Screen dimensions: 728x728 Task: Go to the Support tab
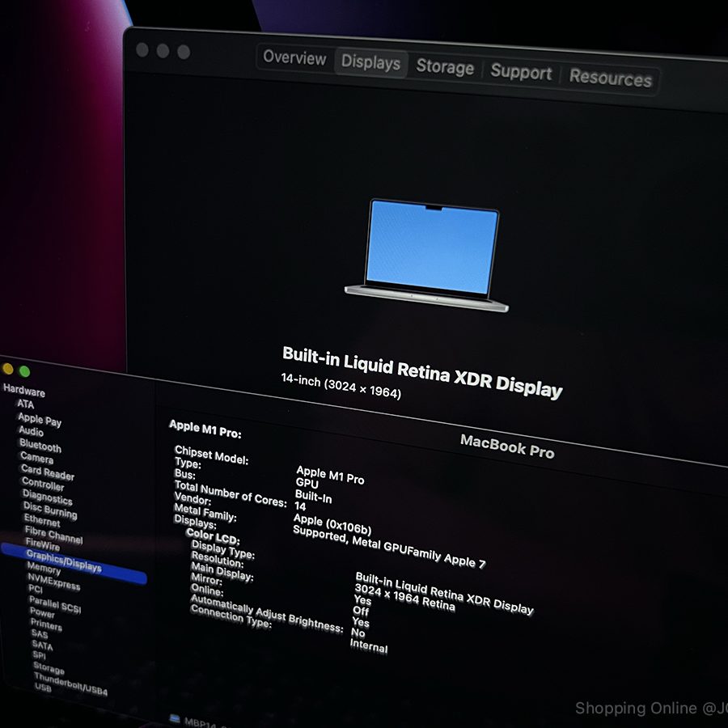(x=521, y=72)
